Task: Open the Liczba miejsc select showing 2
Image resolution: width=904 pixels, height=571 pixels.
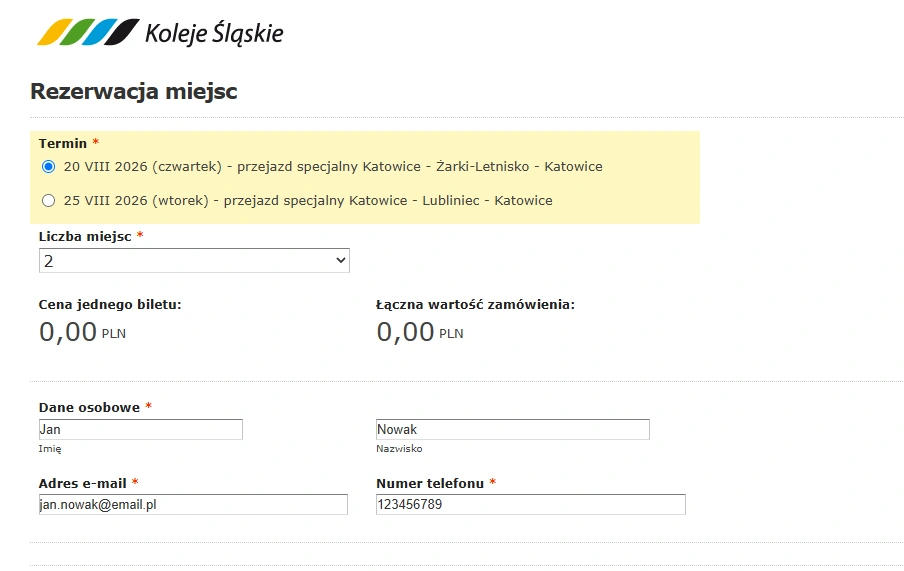Action: [x=194, y=261]
